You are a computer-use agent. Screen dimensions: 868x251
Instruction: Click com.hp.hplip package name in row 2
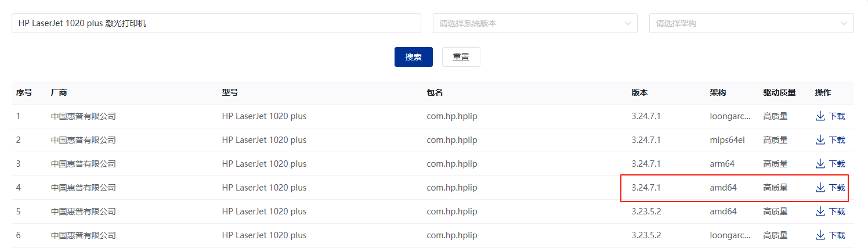[452, 140]
